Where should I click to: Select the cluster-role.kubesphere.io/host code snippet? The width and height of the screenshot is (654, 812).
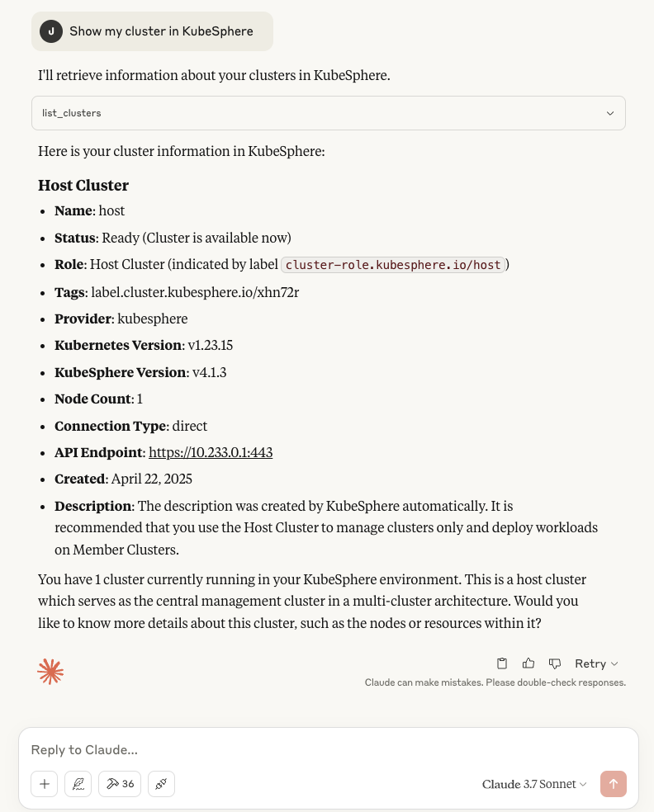[394, 265]
